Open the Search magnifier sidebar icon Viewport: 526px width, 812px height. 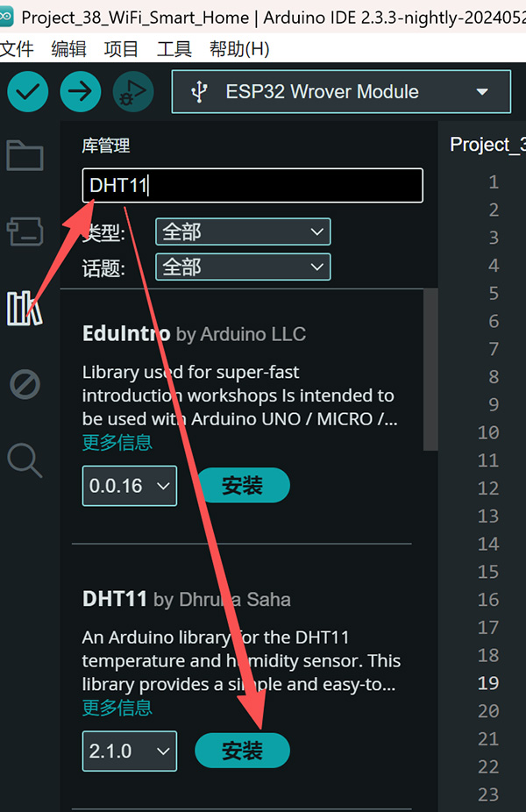tap(25, 459)
